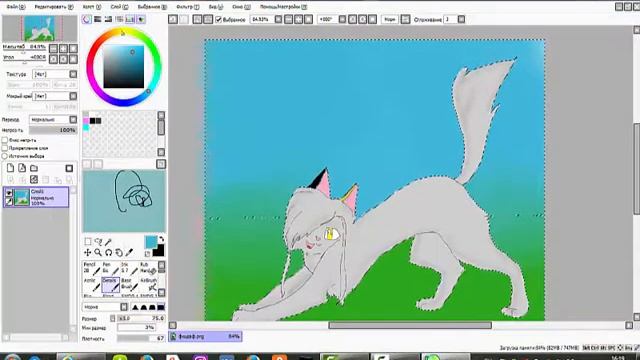Select the Ink brush preset
This screenshot has height=360, width=640.
click(129, 269)
